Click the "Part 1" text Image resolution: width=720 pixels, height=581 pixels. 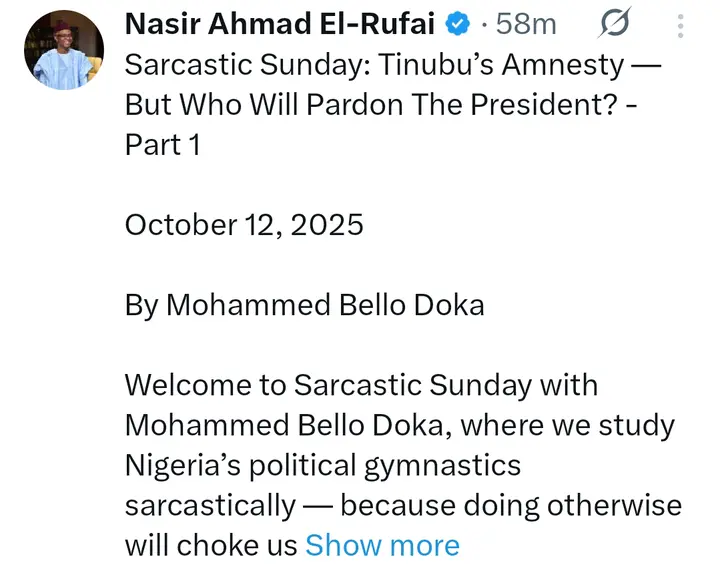pos(162,145)
